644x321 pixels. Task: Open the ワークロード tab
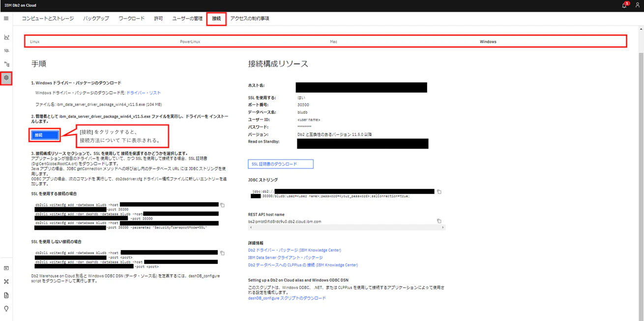[132, 19]
